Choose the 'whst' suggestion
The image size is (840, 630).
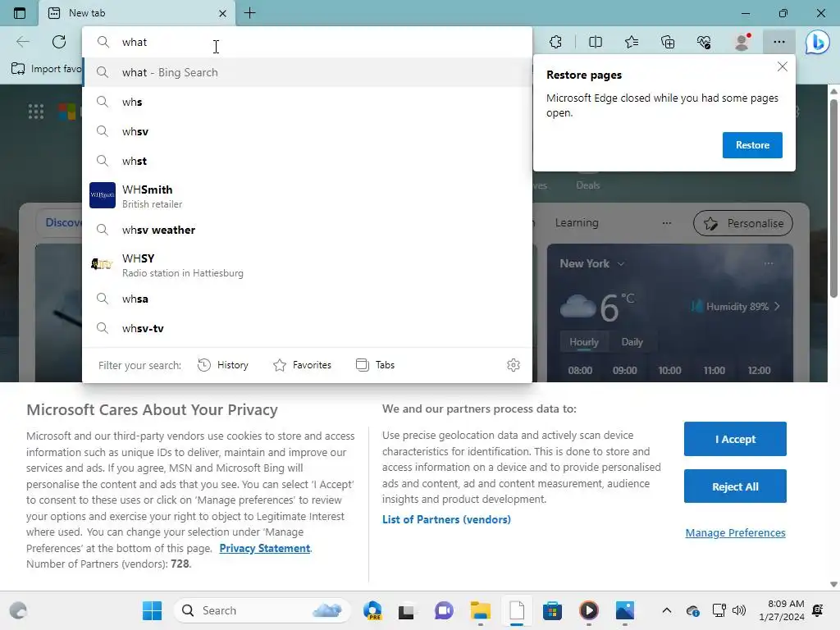pos(308,161)
